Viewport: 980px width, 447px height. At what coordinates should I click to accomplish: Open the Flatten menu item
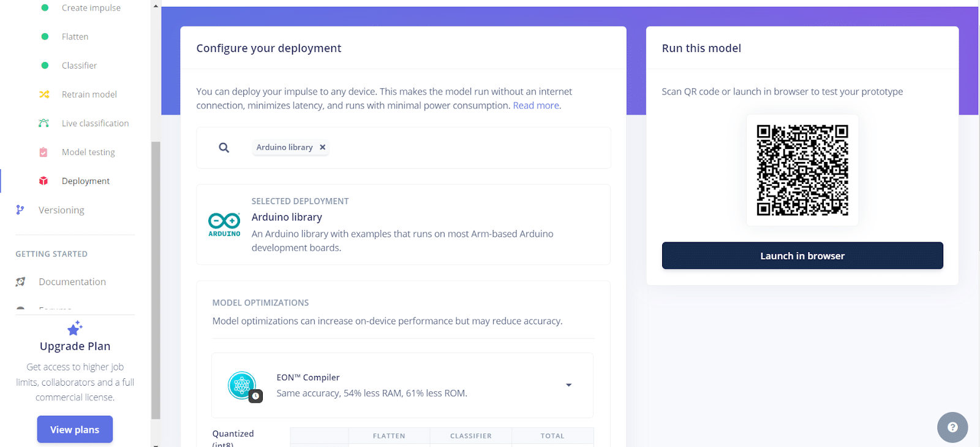coord(75,37)
